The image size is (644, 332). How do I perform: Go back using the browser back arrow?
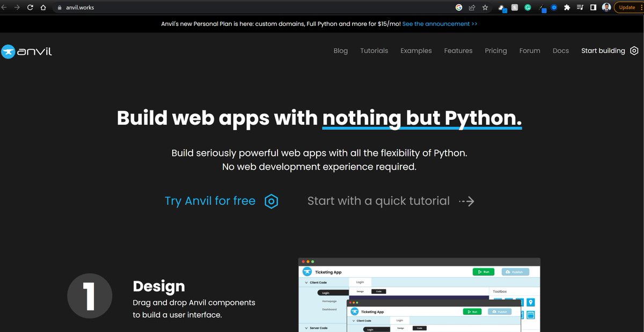click(x=4, y=8)
